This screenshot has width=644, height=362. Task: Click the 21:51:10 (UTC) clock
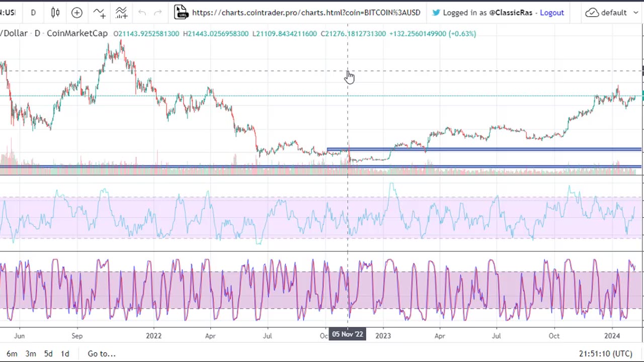pyautogui.click(x=606, y=353)
